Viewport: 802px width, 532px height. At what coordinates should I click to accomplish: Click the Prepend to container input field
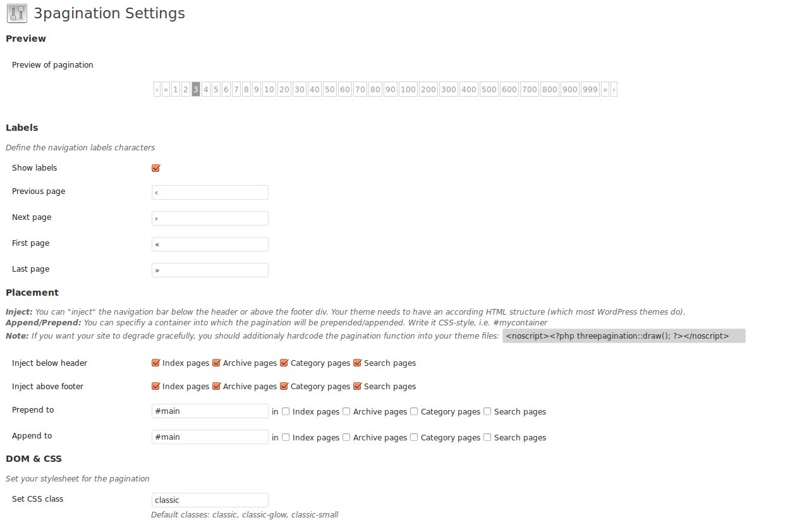(210, 411)
